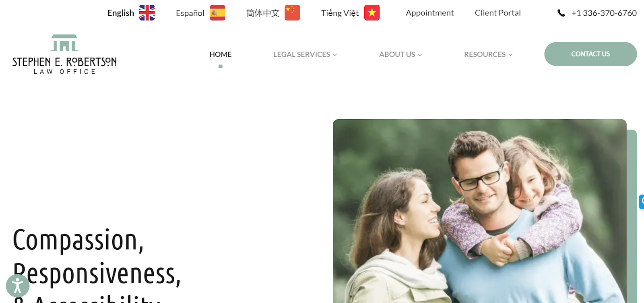Click the Vietnam flag icon
This screenshot has height=303, width=644.
pyautogui.click(x=372, y=13)
